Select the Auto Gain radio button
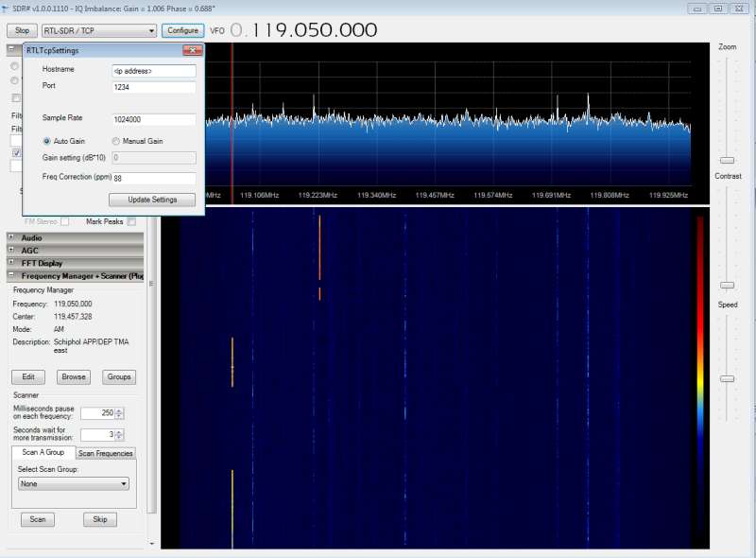This screenshot has width=756, height=558. (46, 141)
